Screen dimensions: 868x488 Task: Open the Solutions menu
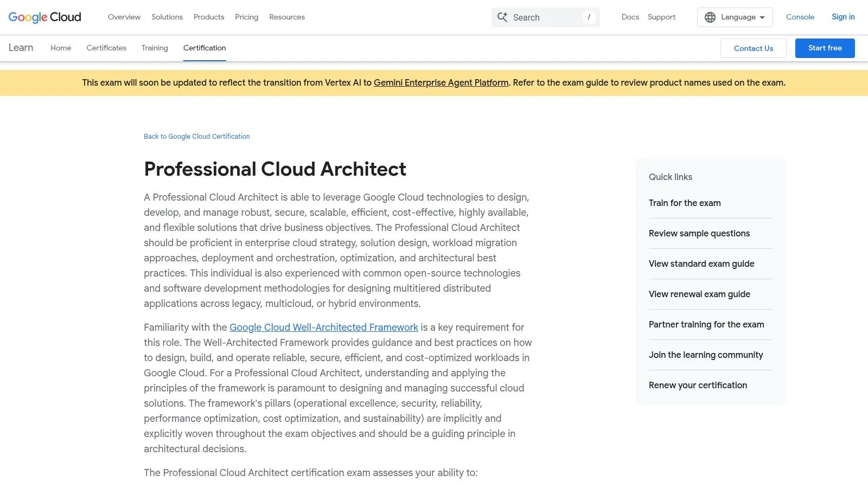point(167,17)
